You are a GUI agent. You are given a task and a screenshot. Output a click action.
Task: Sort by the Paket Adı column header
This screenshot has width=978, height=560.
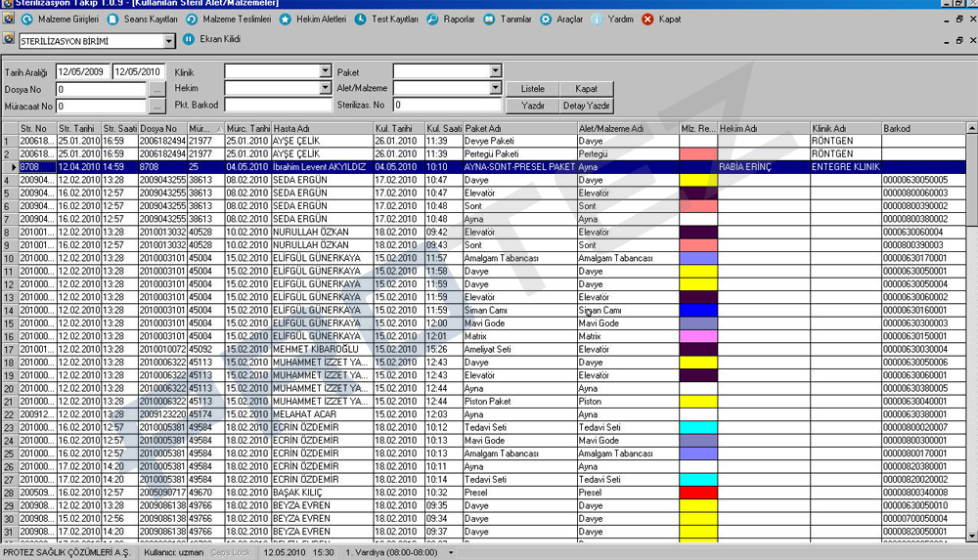519,128
